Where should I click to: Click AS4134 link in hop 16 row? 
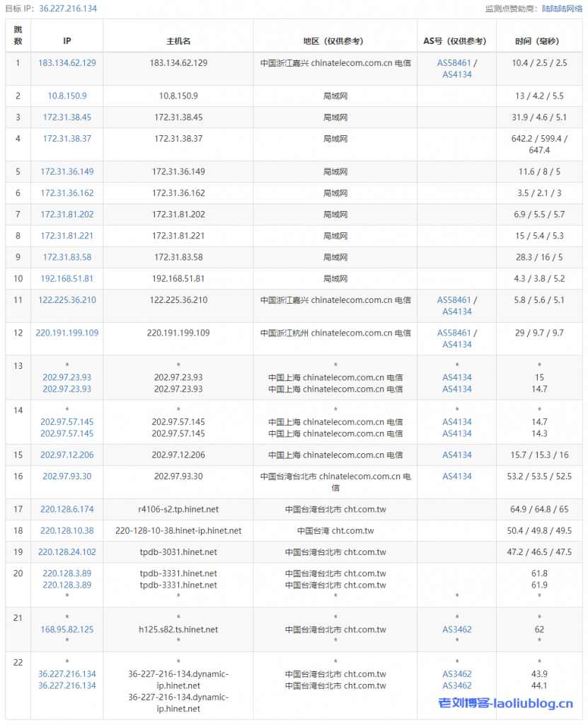[x=457, y=476]
